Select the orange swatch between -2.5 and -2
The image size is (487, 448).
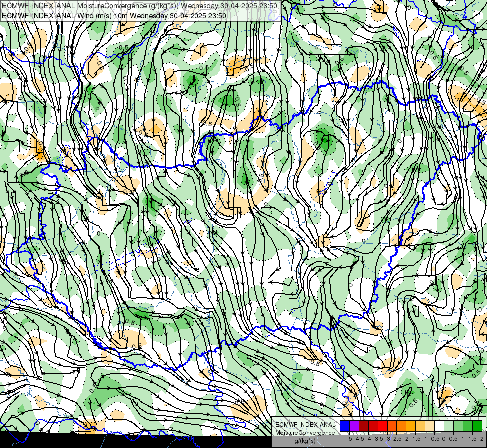tap(401, 426)
